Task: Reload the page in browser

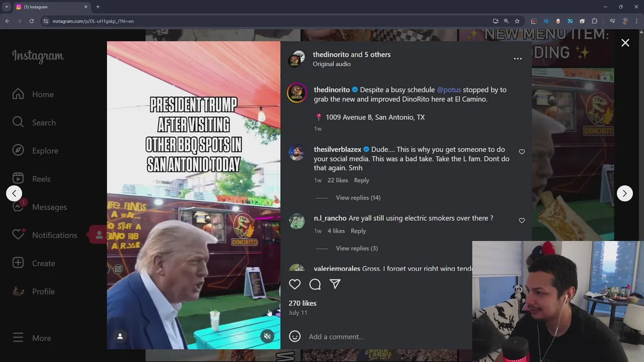Action: 31,21
